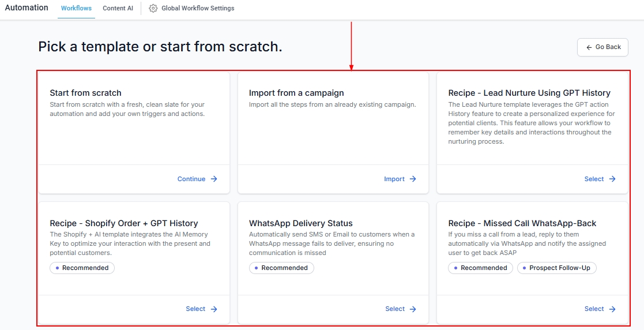The width and height of the screenshot is (644, 330).
Task: Click the arrow icon beside Import
Action: (x=413, y=179)
